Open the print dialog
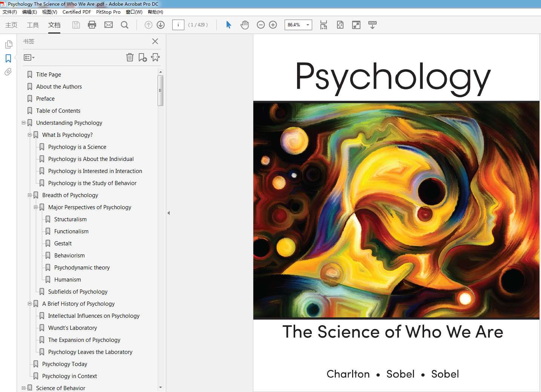The width and height of the screenshot is (541, 392). point(92,24)
